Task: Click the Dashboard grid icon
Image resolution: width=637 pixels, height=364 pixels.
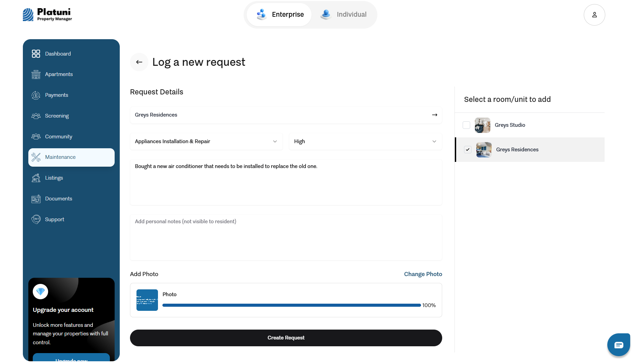Action: click(x=36, y=54)
